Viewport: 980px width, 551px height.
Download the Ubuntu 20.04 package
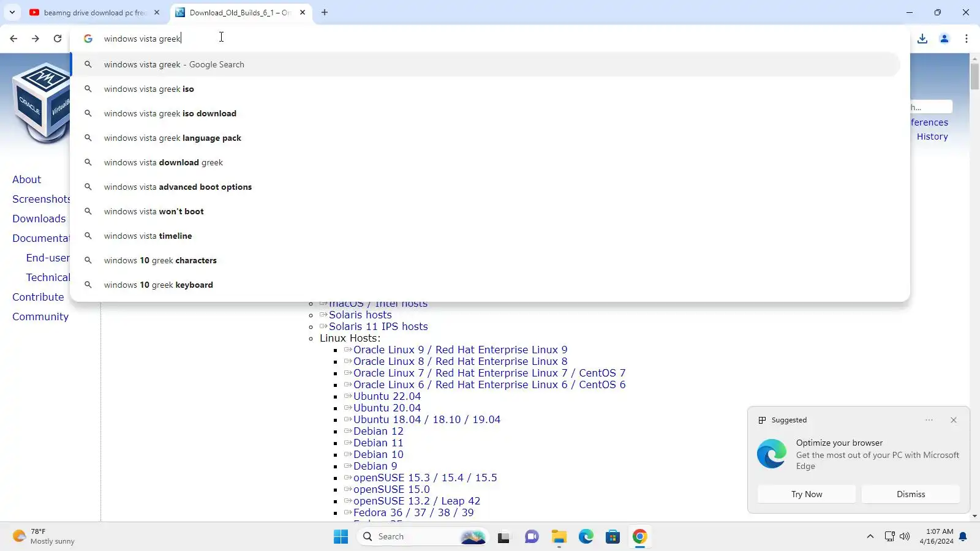[x=387, y=408]
